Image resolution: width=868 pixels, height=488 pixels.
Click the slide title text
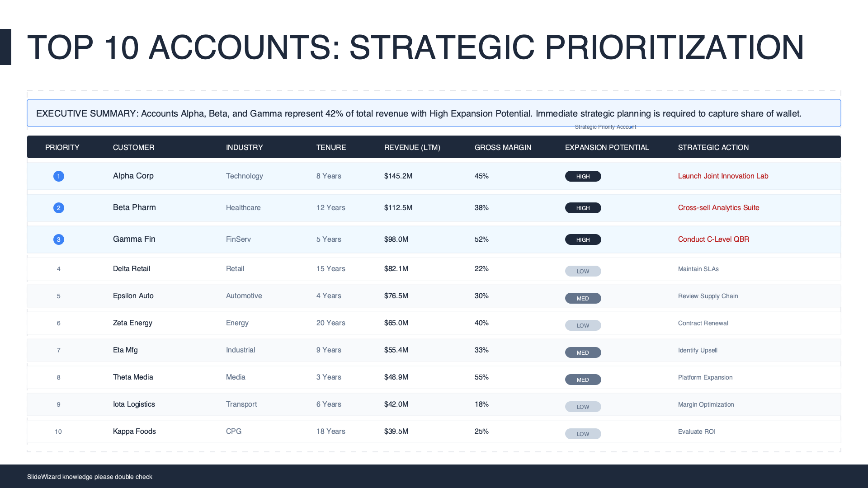coord(415,47)
